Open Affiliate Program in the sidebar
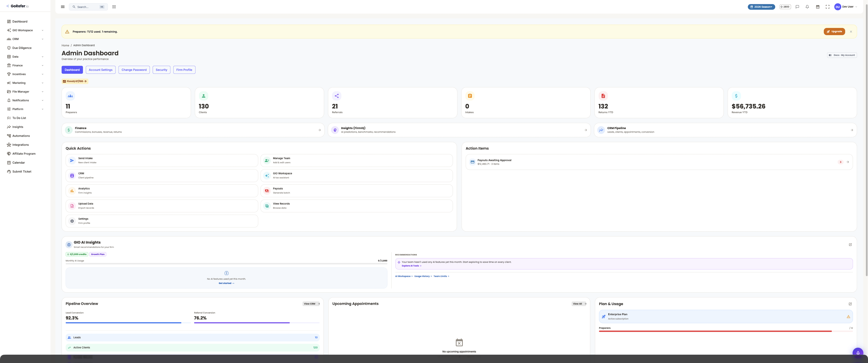Viewport: 868px width, 363px height. (x=25, y=154)
